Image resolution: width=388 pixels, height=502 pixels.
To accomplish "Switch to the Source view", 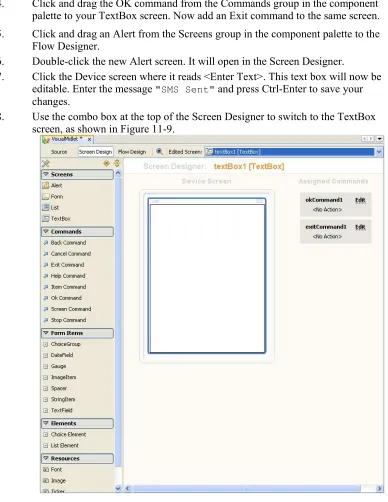I will tap(59, 152).
